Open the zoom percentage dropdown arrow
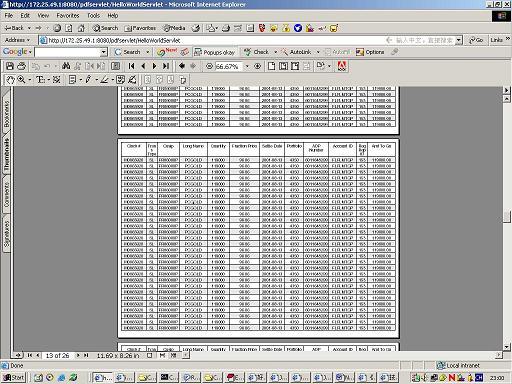 [247, 66]
